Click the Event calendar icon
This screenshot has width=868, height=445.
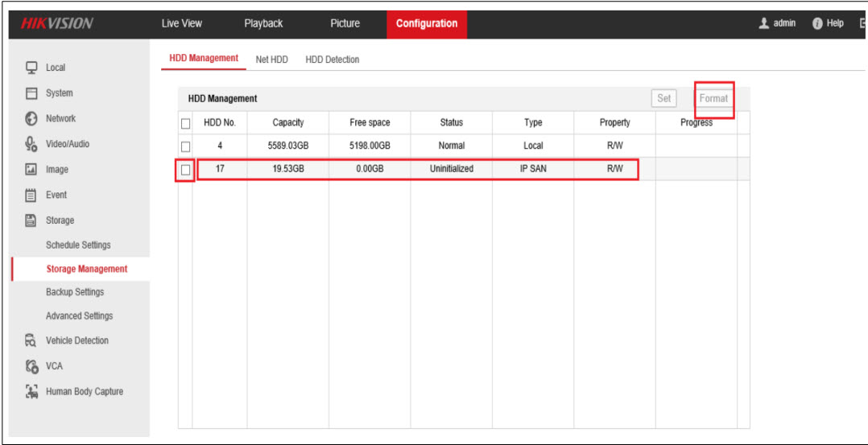tap(32, 195)
